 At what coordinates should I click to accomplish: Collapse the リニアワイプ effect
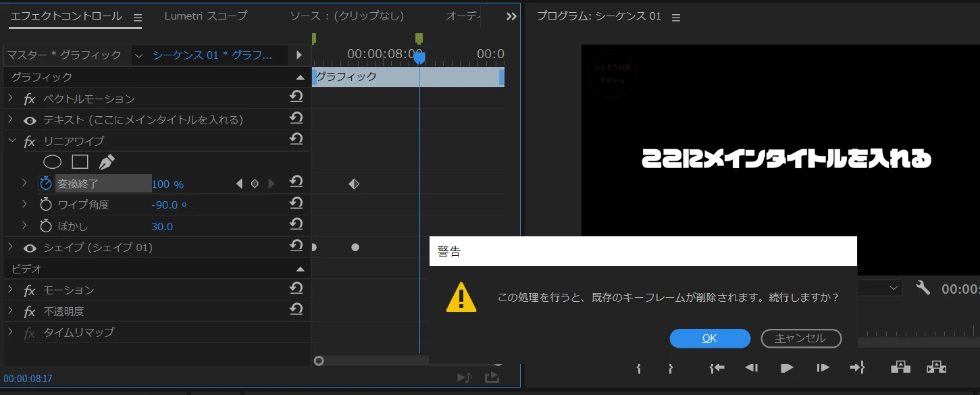pyautogui.click(x=11, y=140)
